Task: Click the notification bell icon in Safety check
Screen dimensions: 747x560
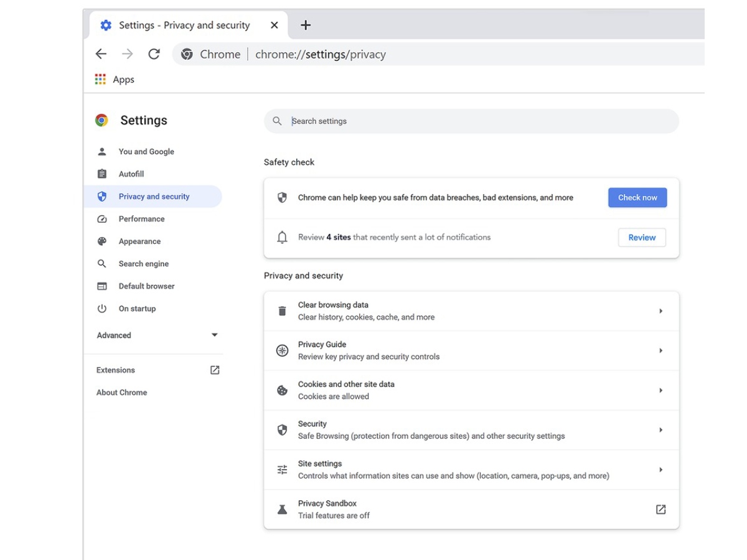Action: coord(282,237)
